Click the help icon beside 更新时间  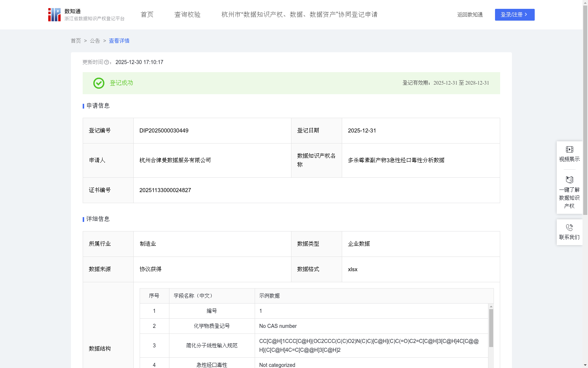pyautogui.click(x=107, y=63)
